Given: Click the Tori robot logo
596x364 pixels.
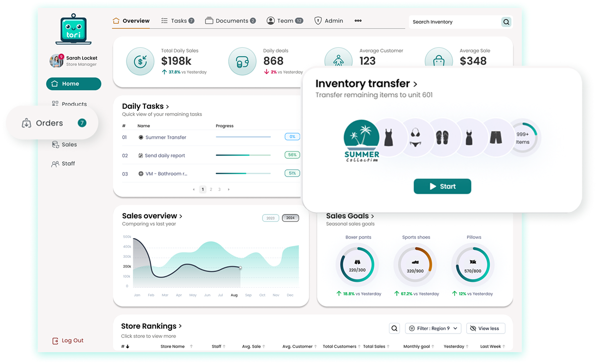Looking at the screenshot, I should [74, 29].
